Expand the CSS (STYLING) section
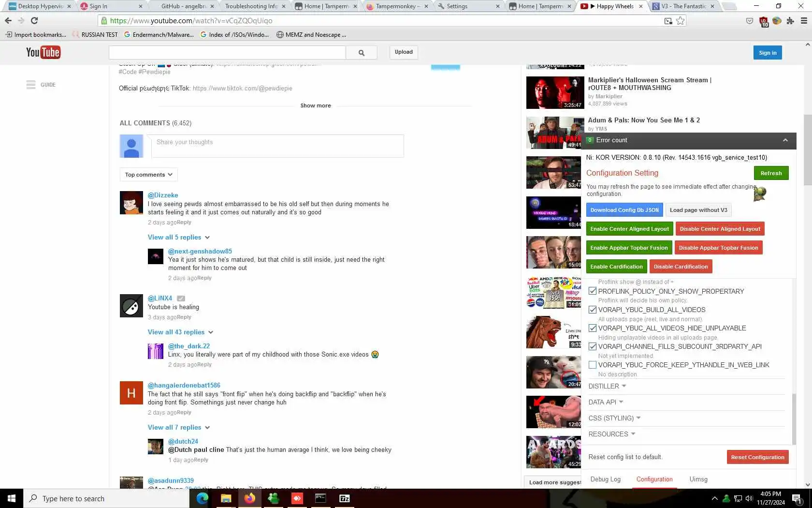 coord(614,418)
